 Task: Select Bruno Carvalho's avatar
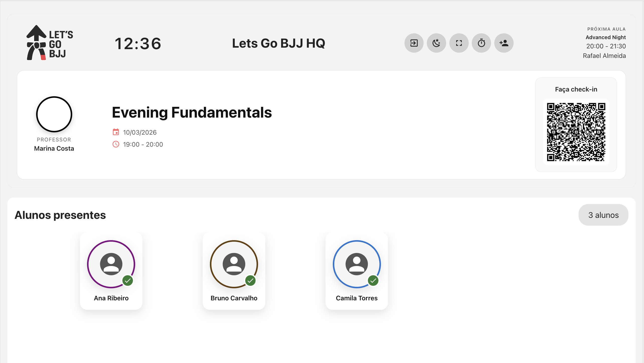pos(234,264)
